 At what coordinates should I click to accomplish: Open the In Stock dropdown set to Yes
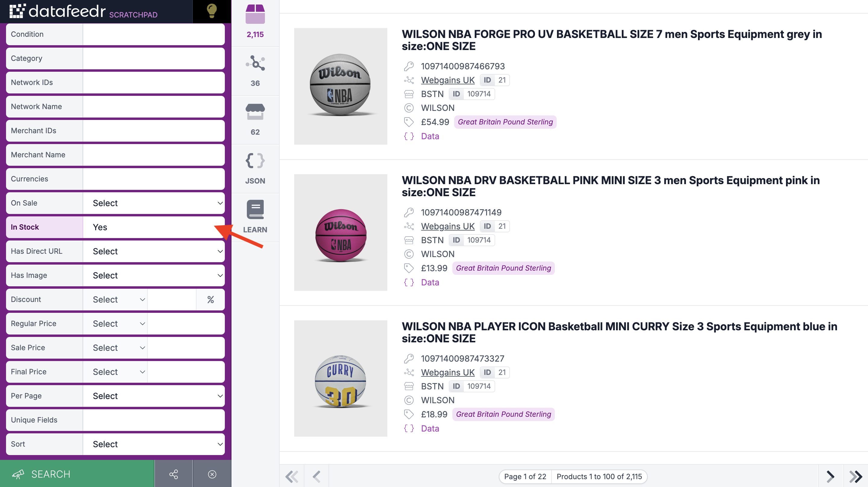(x=154, y=227)
